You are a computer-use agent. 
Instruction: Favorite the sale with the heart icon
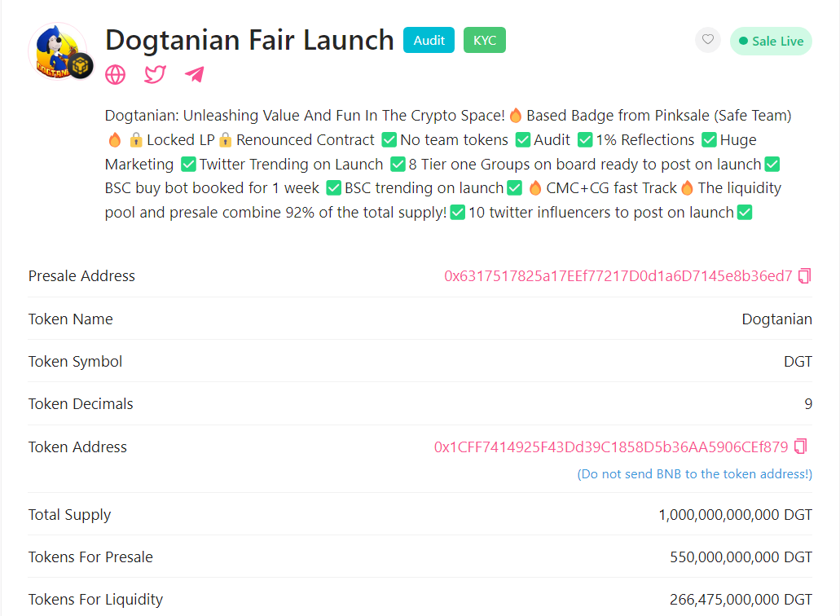pos(708,40)
